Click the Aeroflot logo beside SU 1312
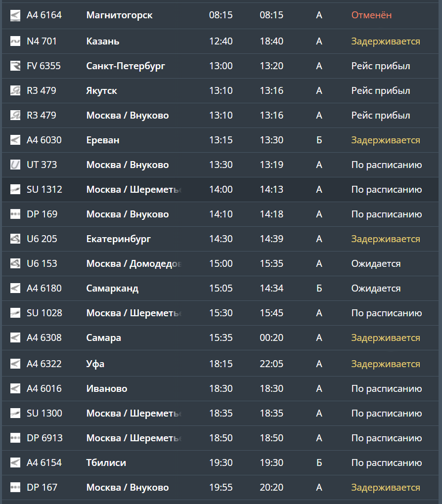 tap(15, 190)
